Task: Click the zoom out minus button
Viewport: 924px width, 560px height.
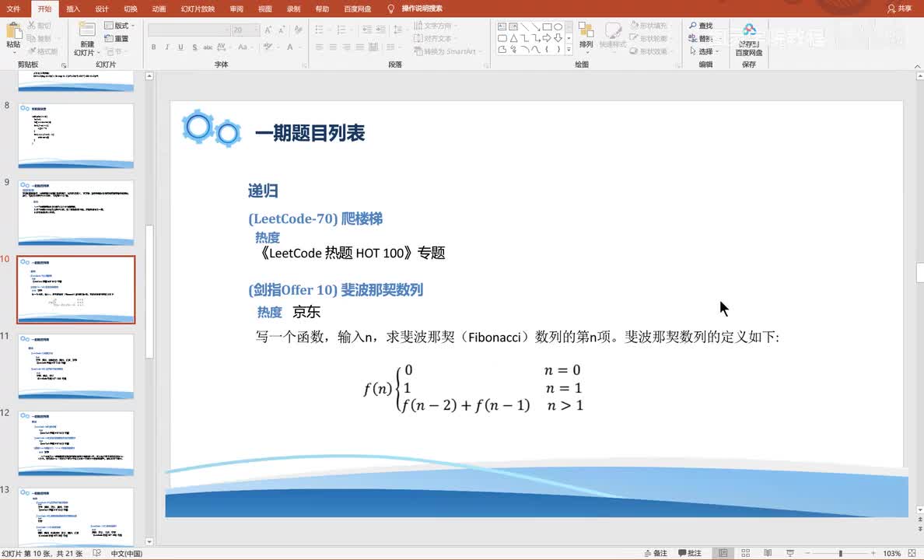Action: pyautogui.click(x=807, y=553)
